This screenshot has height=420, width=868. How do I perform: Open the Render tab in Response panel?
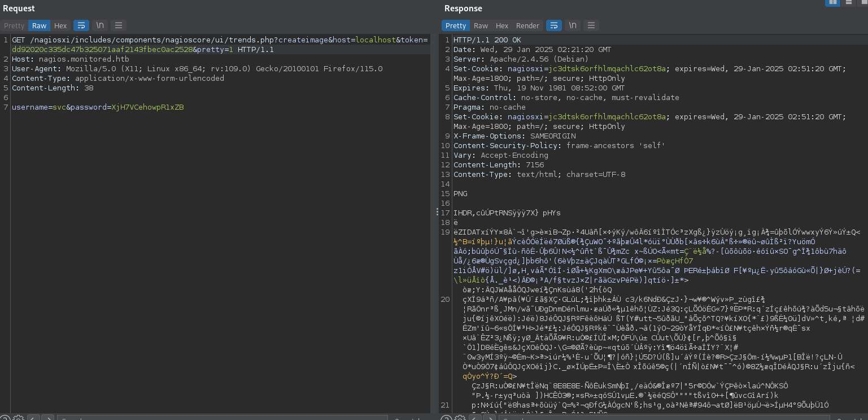click(527, 25)
